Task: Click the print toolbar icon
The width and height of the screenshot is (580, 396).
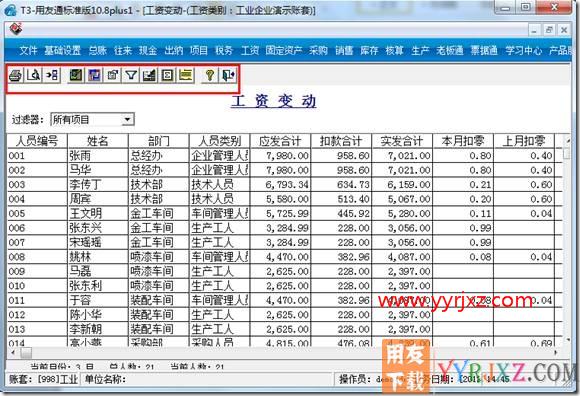Action: click(x=16, y=75)
